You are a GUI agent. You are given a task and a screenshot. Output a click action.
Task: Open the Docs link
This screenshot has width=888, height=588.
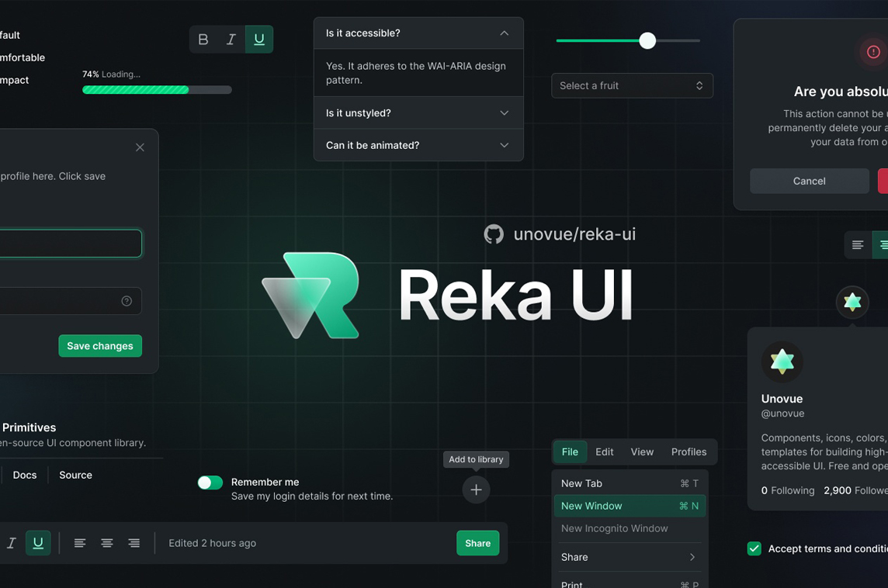[25, 476]
